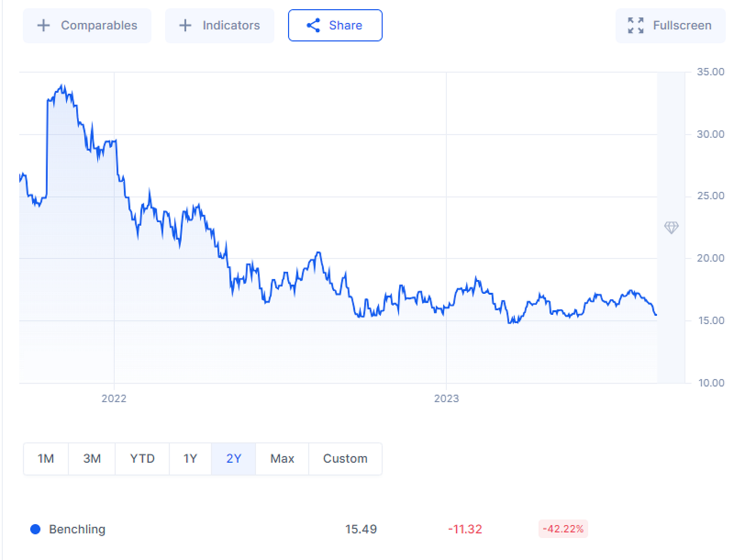Screen dimensions: 745x560
Task: Open the Custom date range
Action: 345,459
